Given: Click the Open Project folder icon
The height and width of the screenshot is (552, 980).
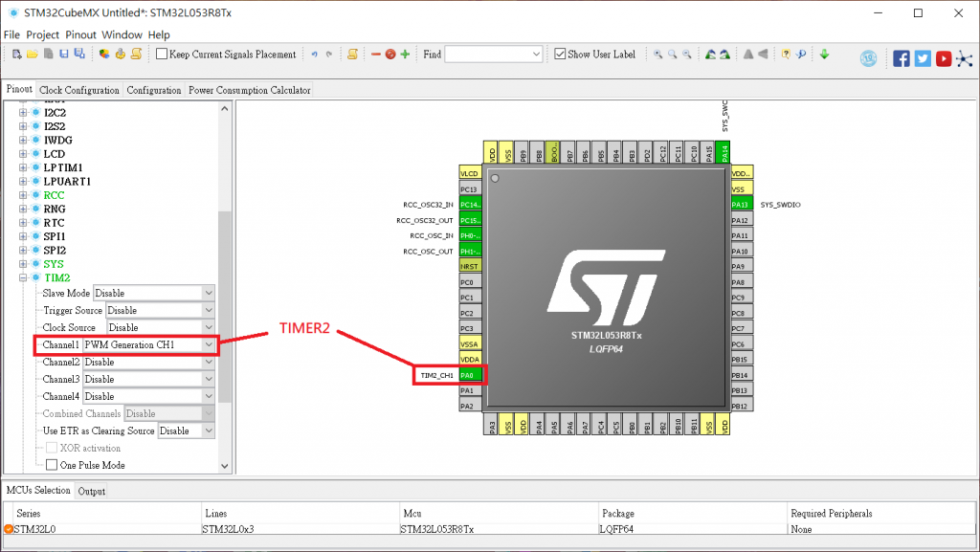Looking at the screenshot, I should click(x=33, y=55).
